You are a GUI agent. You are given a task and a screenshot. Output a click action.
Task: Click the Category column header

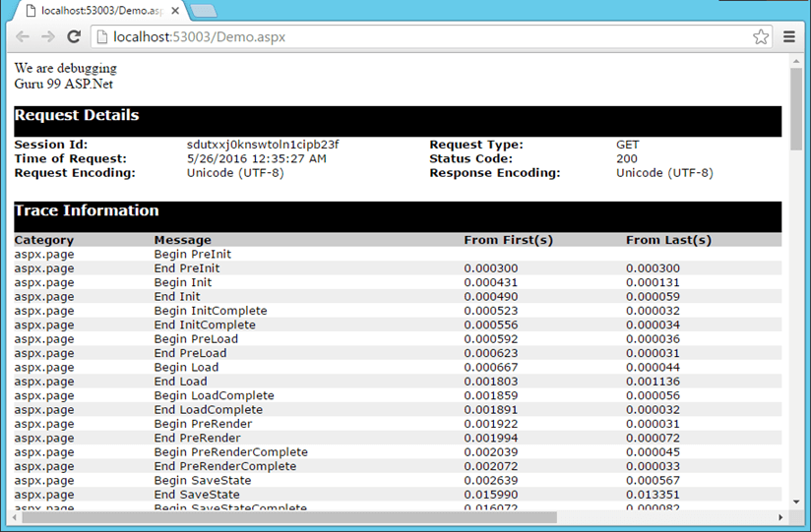point(44,240)
